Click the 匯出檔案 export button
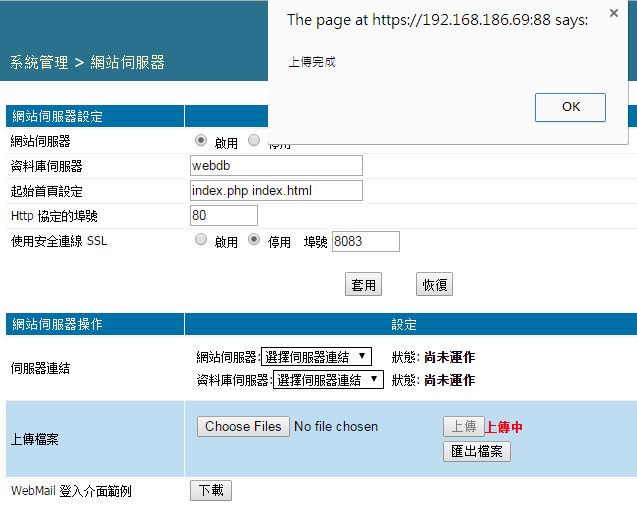This screenshot has height=516, width=637. (x=477, y=452)
